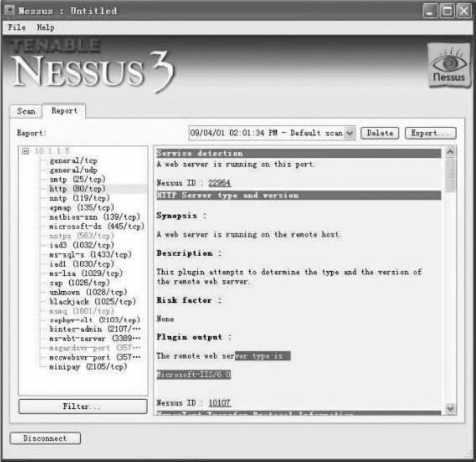Click the report pane scrollbar thumb
The height and width of the screenshot is (462, 476).
click(450, 175)
